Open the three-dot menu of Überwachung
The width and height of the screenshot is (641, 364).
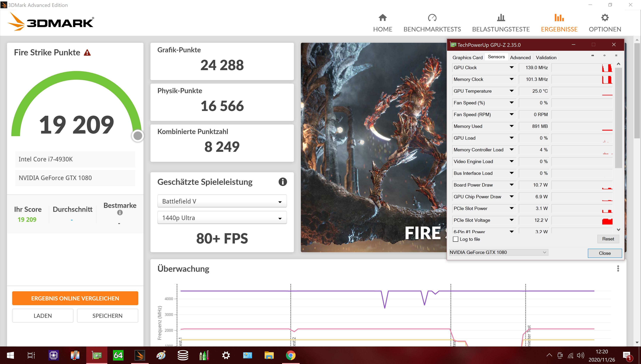(618, 269)
